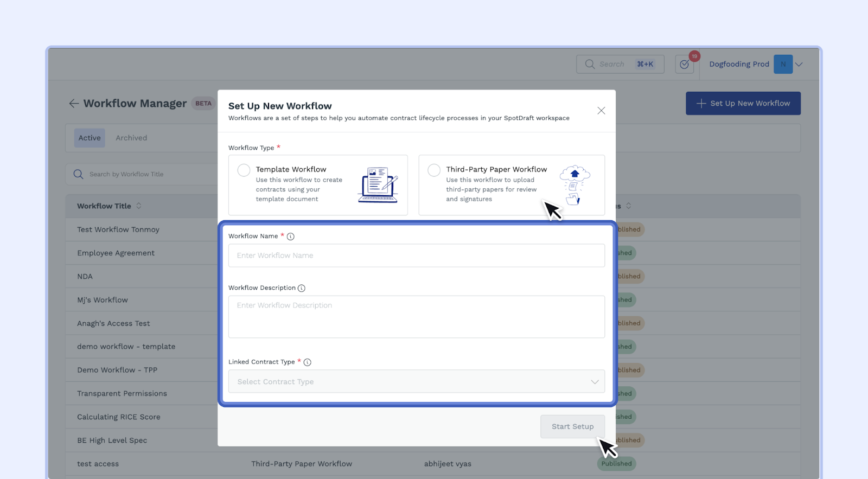
Task: Click the Enter Workflow Name field
Action: [x=416, y=256]
